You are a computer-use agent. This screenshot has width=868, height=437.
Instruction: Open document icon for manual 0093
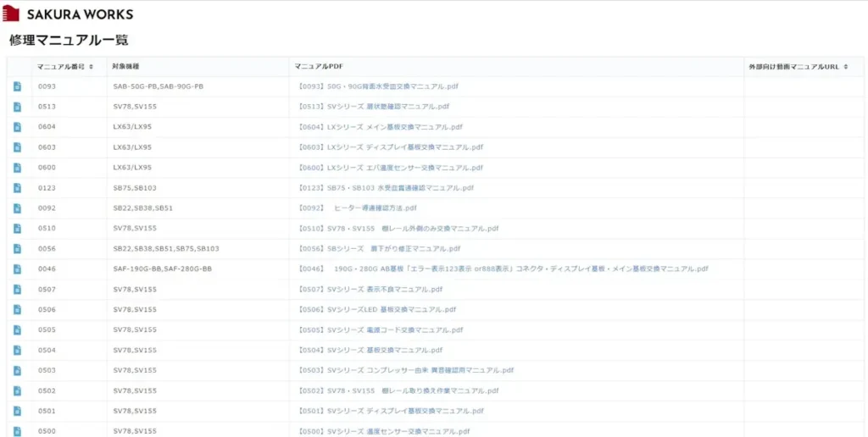pos(17,86)
